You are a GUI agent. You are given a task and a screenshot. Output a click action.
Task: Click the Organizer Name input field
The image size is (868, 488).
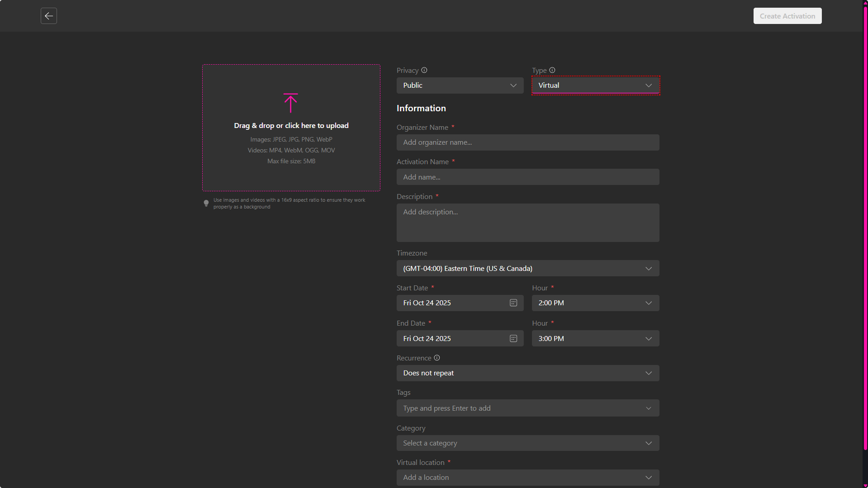(527, 142)
